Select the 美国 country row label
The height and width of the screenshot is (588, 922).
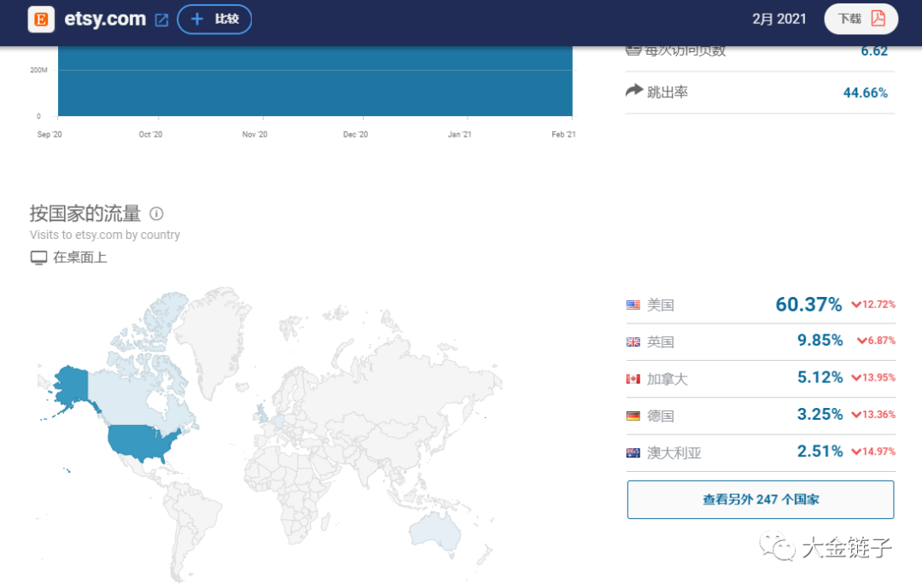tap(660, 306)
